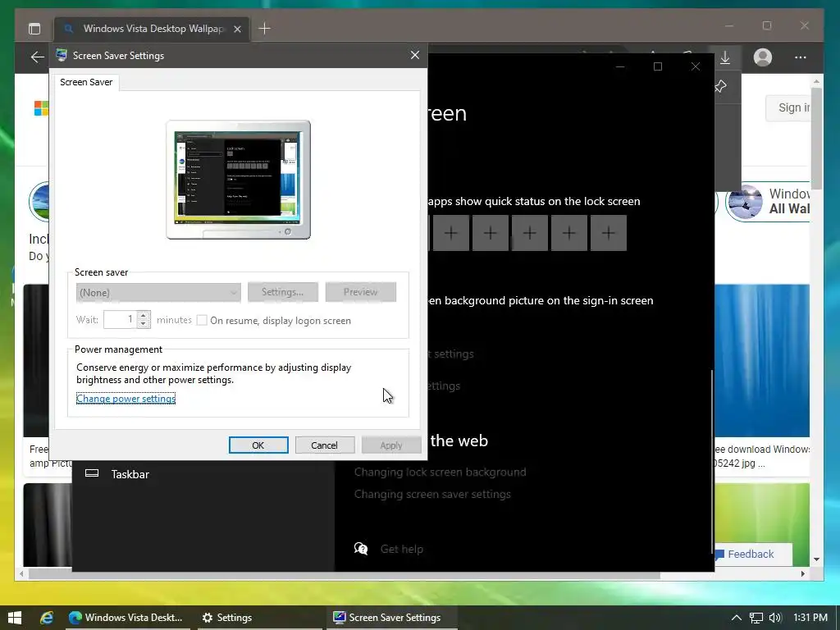840x630 pixels.
Task: Open Edge downloads icon
Action: tap(725, 57)
